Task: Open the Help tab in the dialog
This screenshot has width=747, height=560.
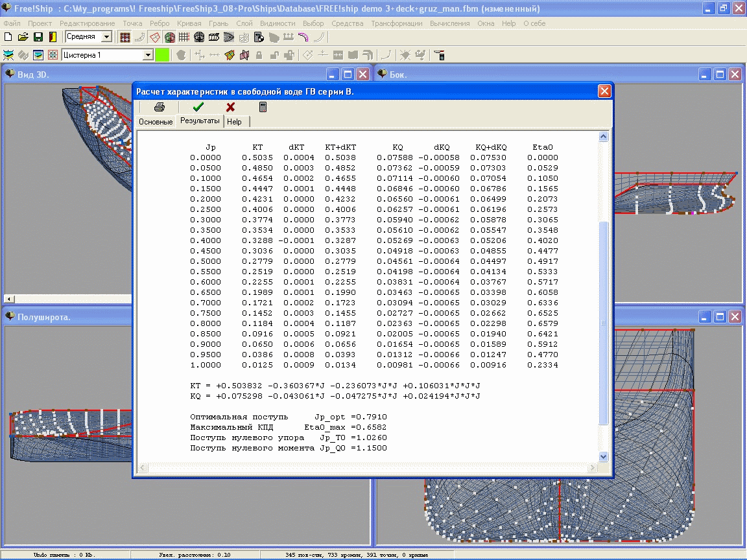Action: pos(234,122)
